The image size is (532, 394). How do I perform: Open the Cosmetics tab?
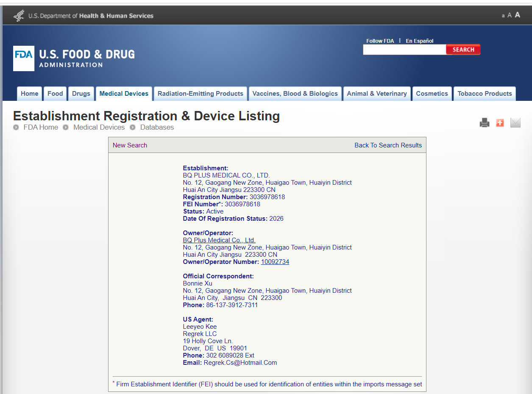(432, 94)
